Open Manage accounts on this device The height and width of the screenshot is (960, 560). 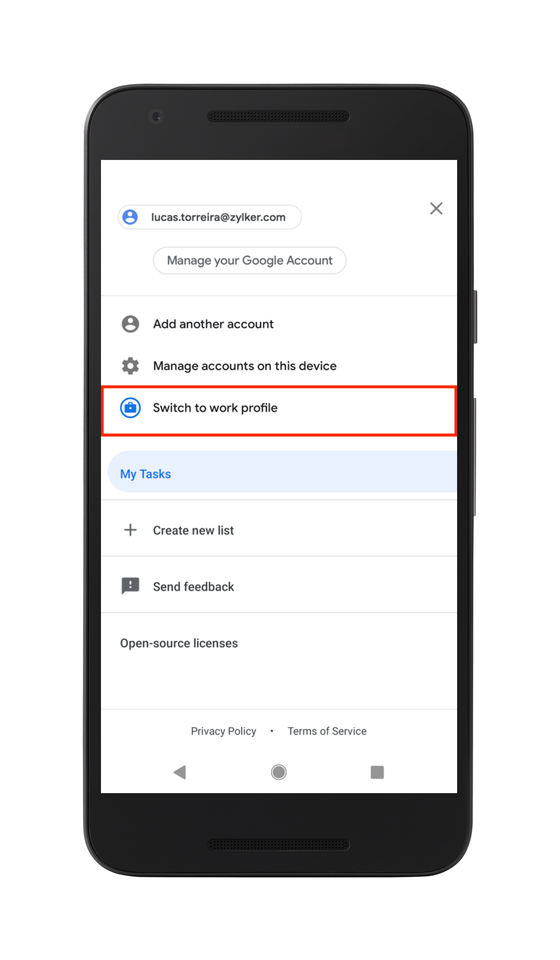click(279, 366)
